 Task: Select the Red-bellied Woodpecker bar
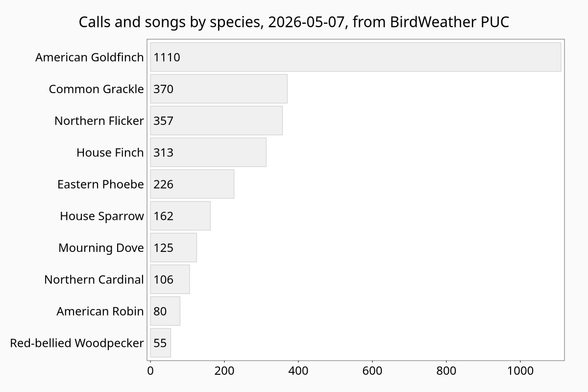[160, 343]
